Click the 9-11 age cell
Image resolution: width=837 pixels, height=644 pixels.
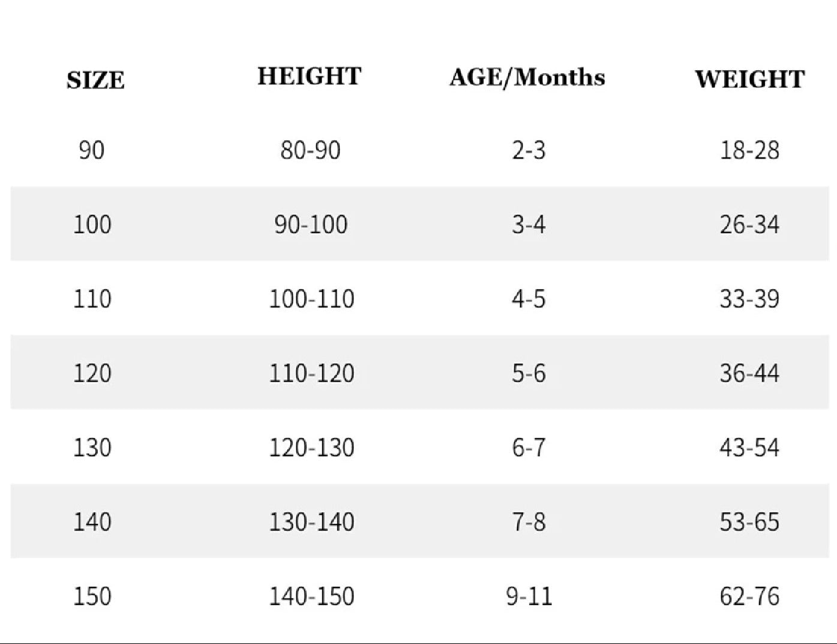(529, 597)
